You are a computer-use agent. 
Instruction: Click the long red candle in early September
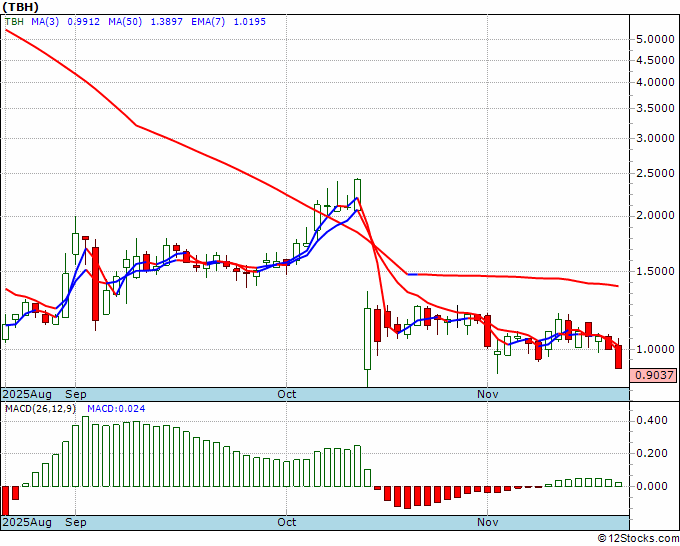coord(95,284)
